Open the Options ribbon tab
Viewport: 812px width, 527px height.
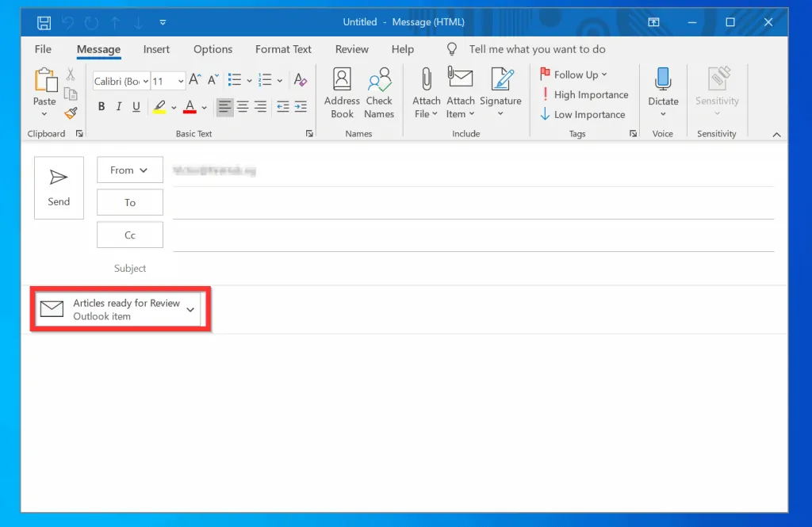(213, 49)
